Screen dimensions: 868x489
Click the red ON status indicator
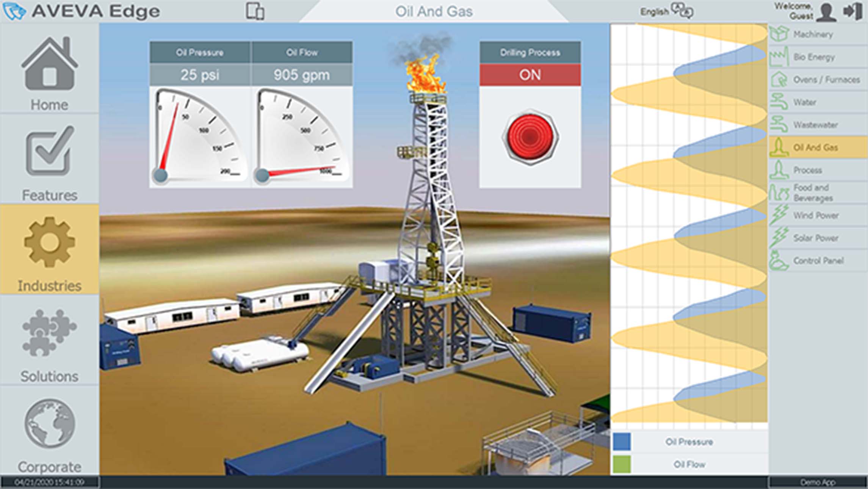[530, 75]
